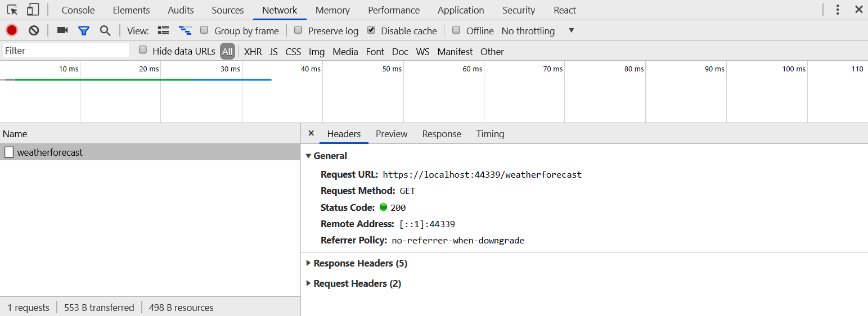Open network search with magnifier icon
The image size is (868, 316).
(x=105, y=30)
